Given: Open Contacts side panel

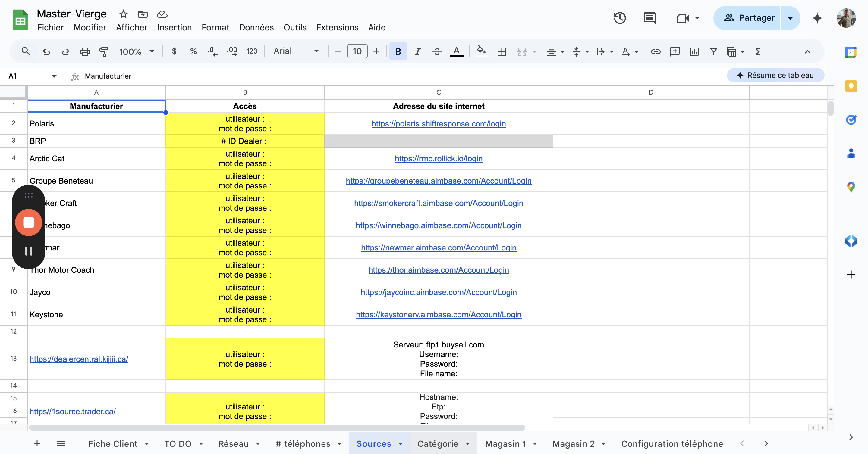Looking at the screenshot, I should tap(851, 154).
